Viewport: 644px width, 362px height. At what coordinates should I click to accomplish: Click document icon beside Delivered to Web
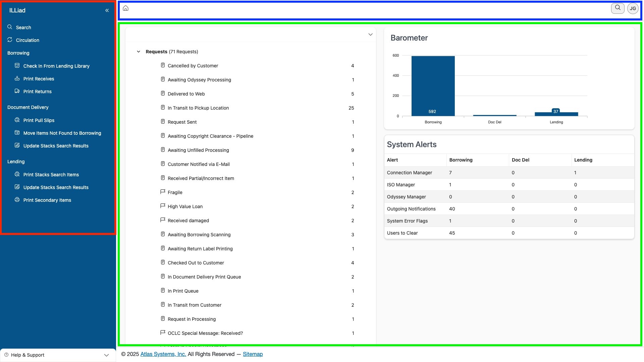coord(163,94)
